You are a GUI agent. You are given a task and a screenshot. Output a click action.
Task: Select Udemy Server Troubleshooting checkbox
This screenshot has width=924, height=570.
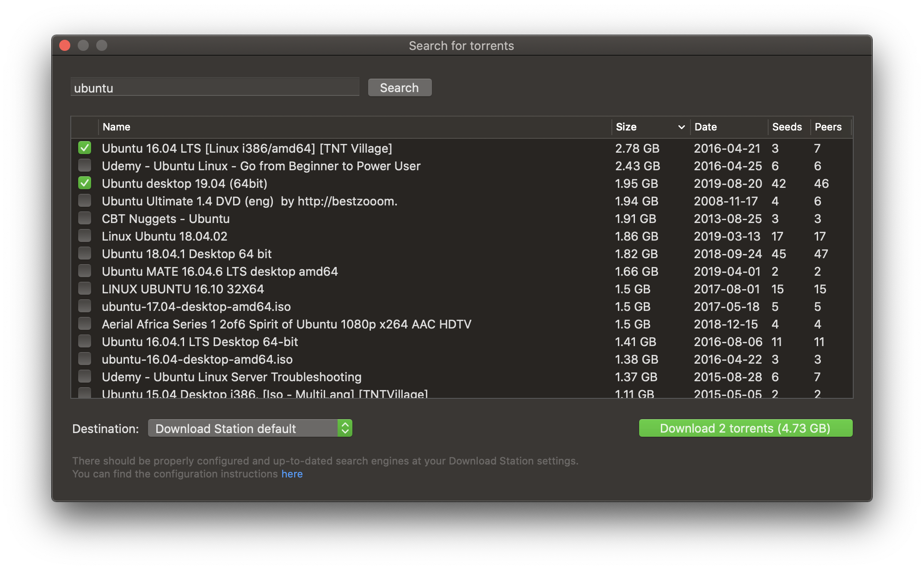pyautogui.click(x=85, y=377)
